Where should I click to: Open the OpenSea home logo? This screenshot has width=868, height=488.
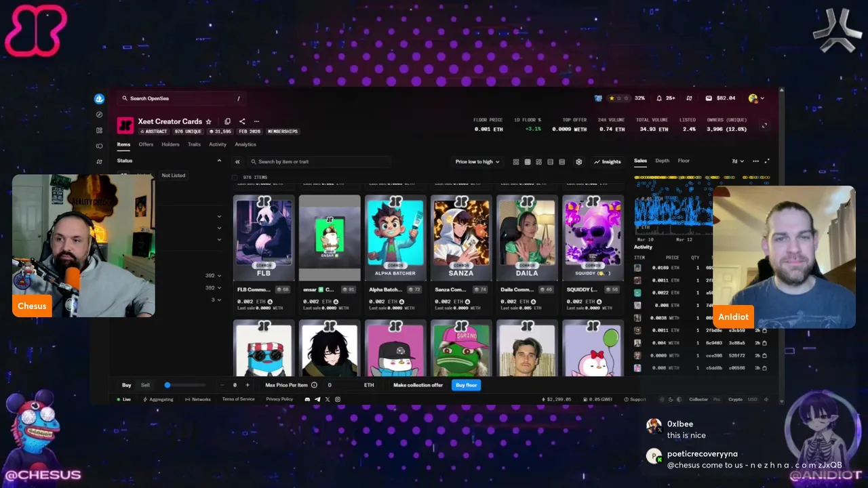tap(99, 98)
